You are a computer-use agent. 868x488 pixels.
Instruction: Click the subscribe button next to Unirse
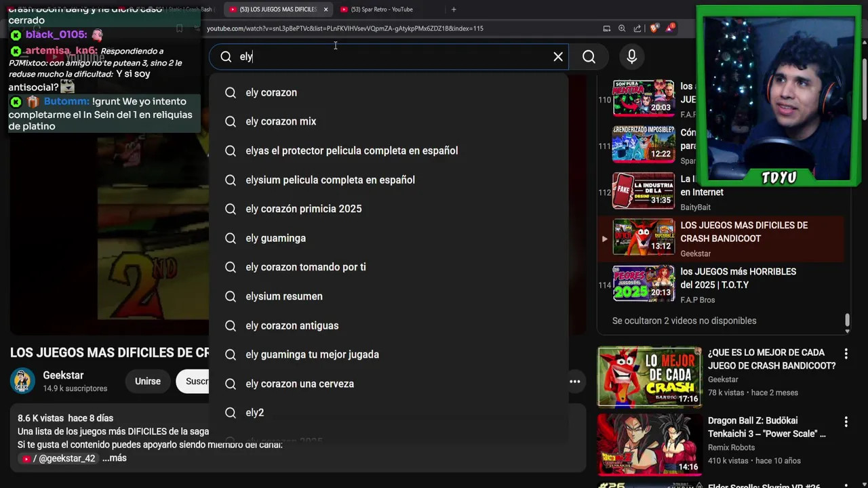[193, 382]
